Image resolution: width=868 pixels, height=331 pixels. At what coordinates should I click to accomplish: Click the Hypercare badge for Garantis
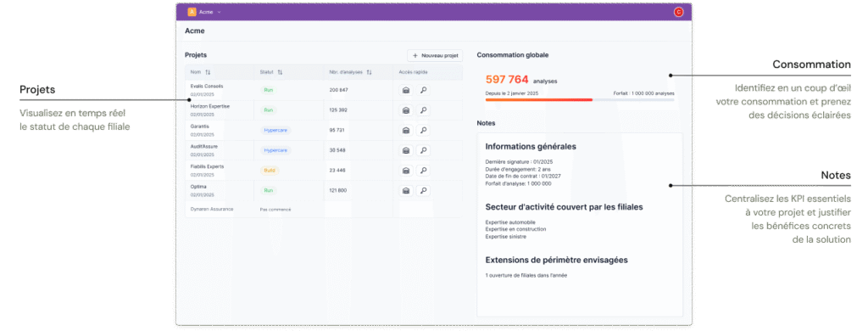(x=275, y=131)
